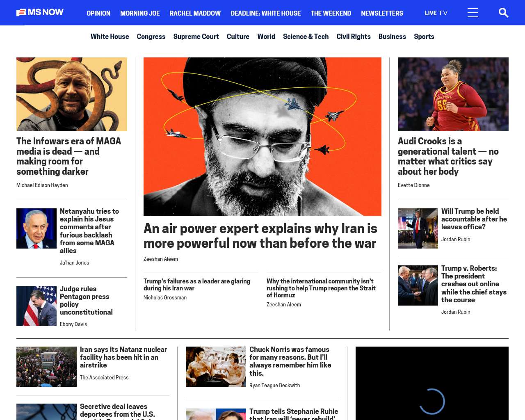The image size is (525, 420).
Task: Select the Supreme Court topic
Action: [x=196, y=37]
